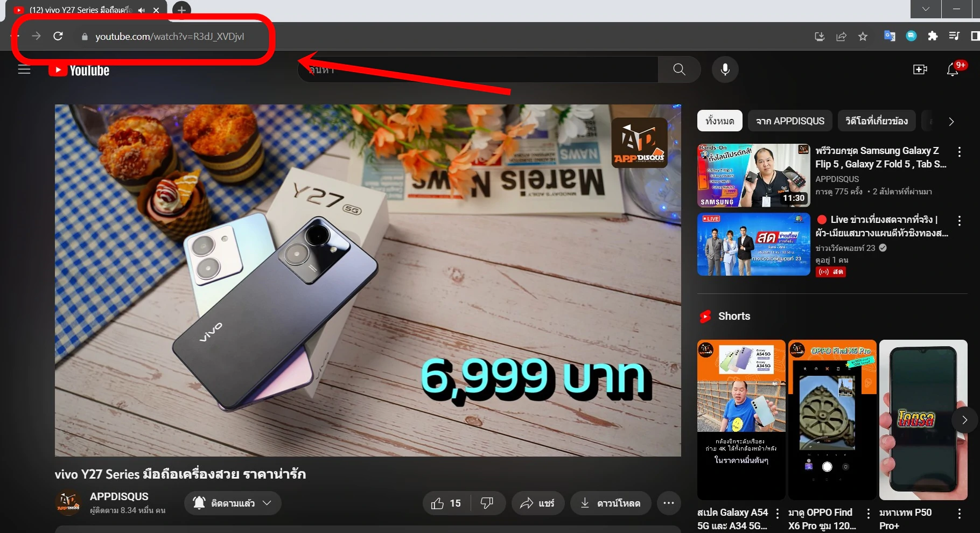Image resolution: width=980 pixels, height=533 pixels.
Task: Bookmark this page with the star icon
Action: [863, 36]
